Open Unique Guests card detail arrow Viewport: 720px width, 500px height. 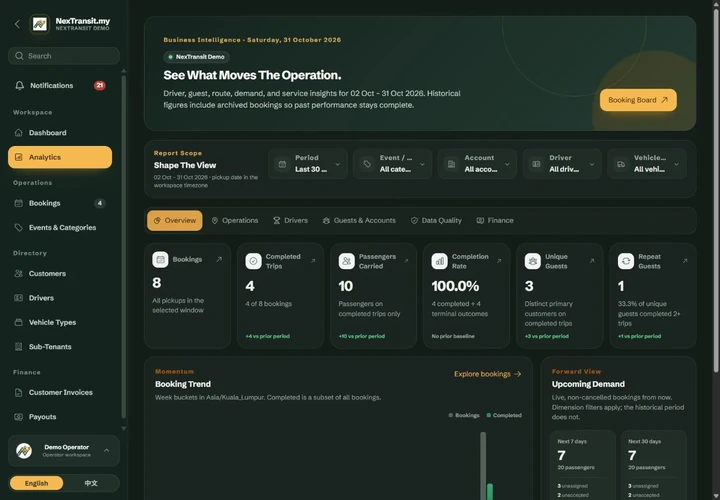[x=592, y=261]
